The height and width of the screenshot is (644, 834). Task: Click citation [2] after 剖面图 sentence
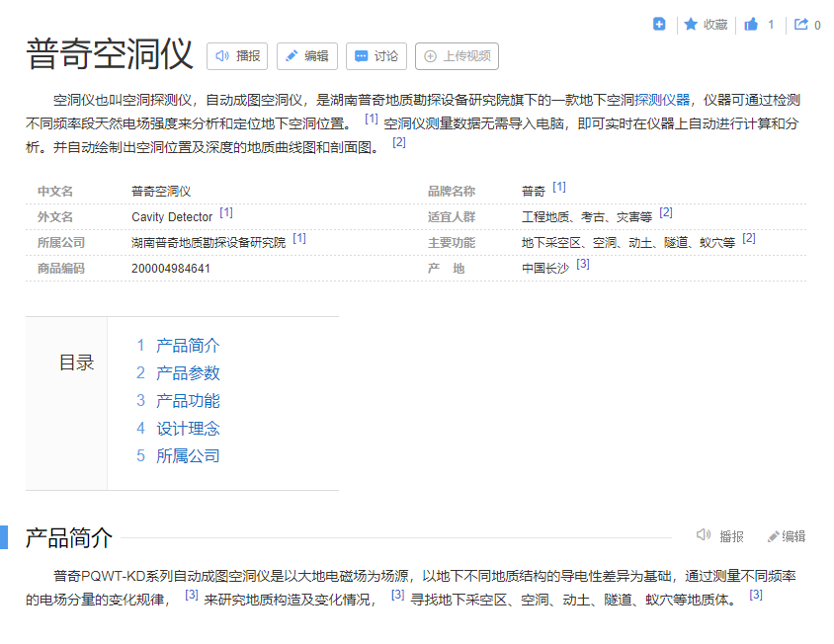(399, 142)
